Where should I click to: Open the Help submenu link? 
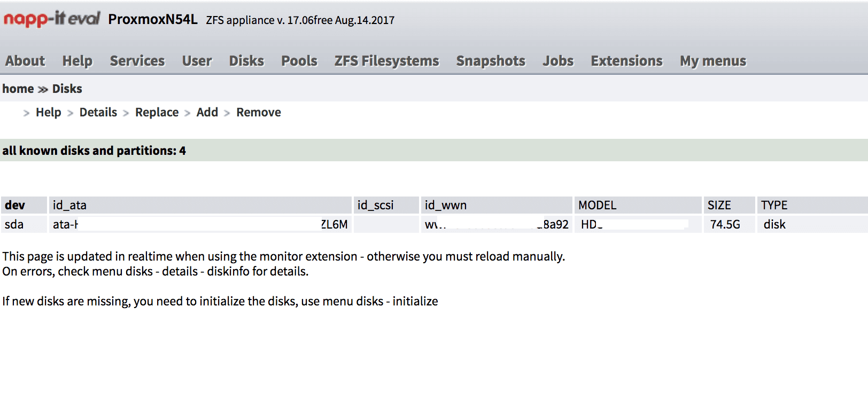49,112
